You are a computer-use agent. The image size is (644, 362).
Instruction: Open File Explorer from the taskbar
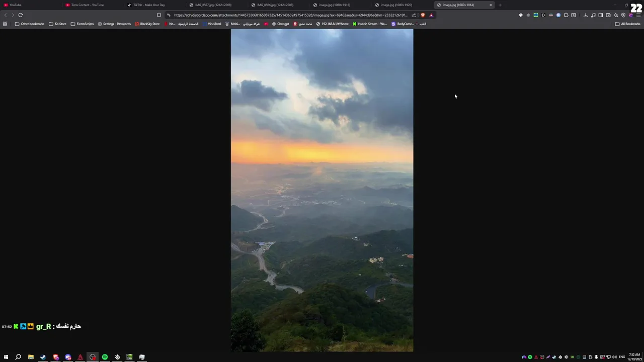point(31,357)
